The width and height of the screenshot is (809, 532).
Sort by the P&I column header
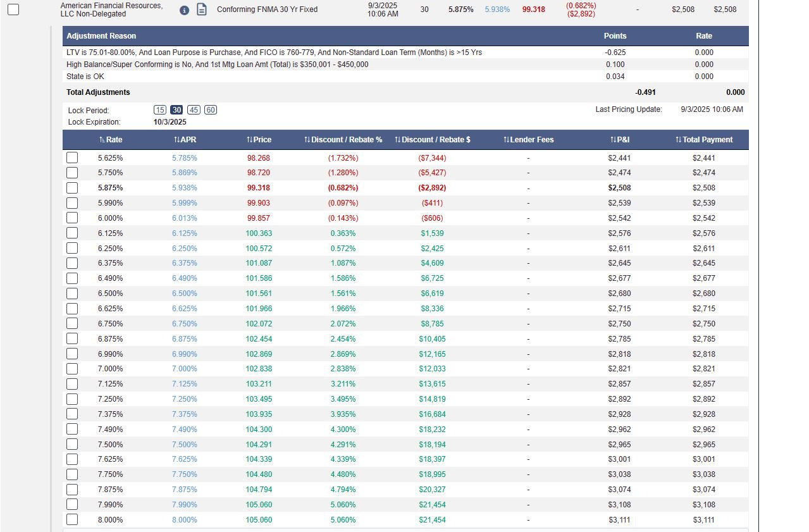click(619, 140)
